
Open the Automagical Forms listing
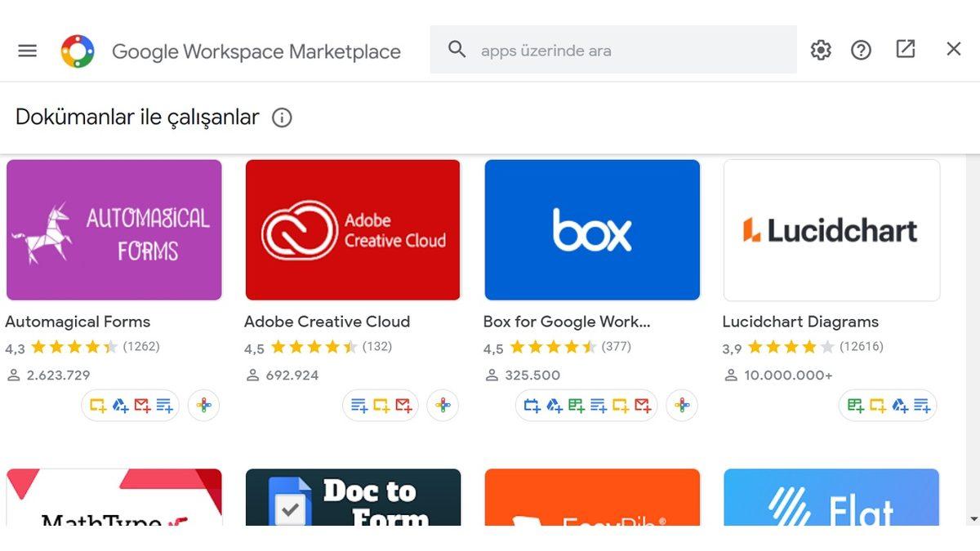pyautogui.click(x=114, y=229)
